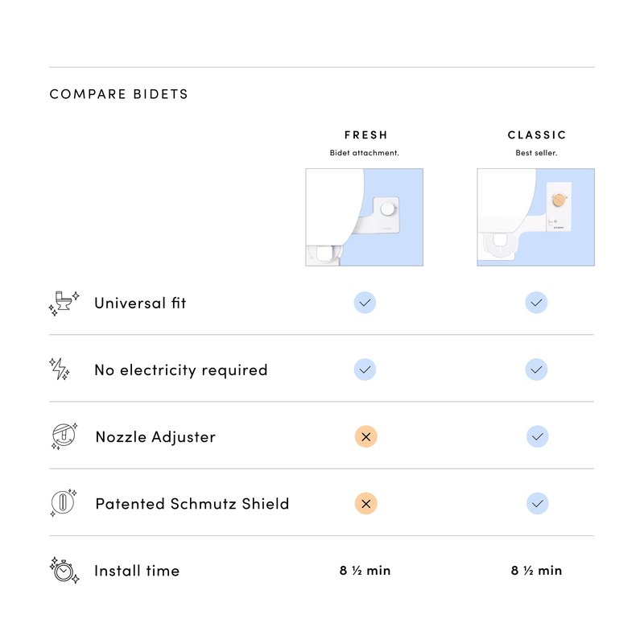Screen dimensions: 644x644
Task: Click the Classic Schmutz Shield checkmark
Action: coord(537,504)
